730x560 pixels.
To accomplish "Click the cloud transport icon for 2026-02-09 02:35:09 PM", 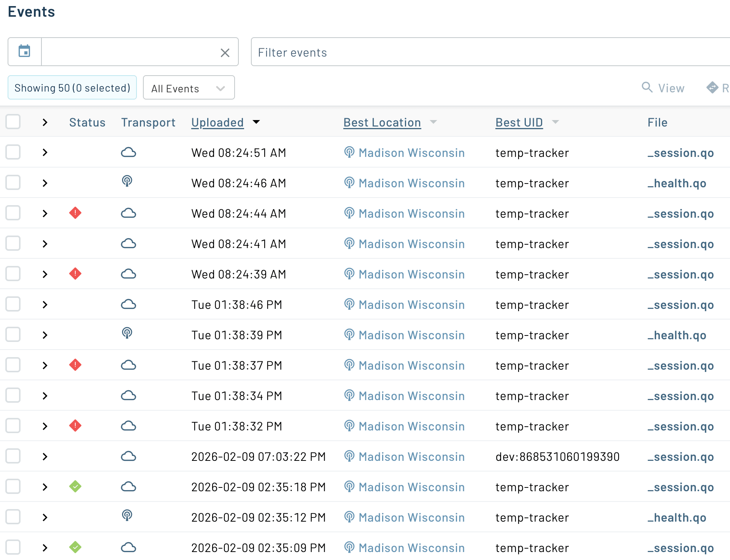I will [x=129, y=547].
